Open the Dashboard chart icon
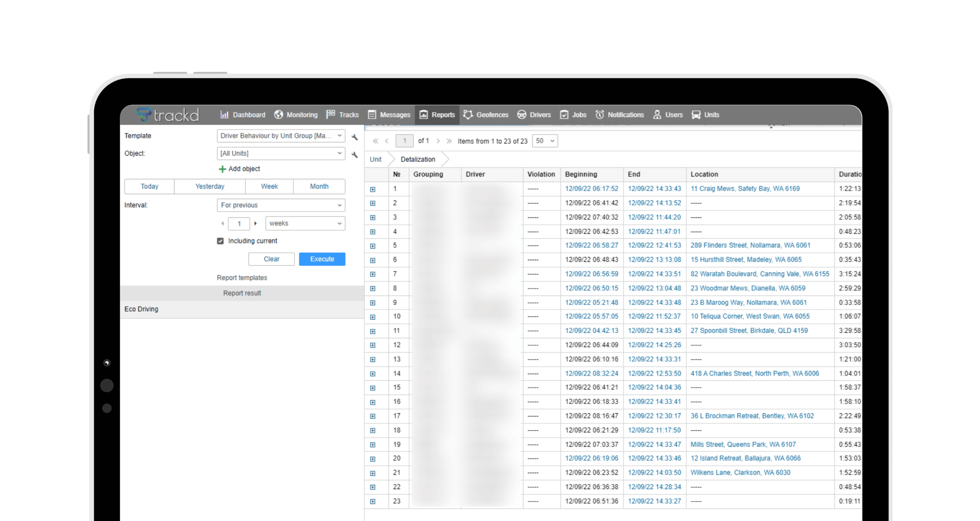980x521 pixels. (224, 115)
